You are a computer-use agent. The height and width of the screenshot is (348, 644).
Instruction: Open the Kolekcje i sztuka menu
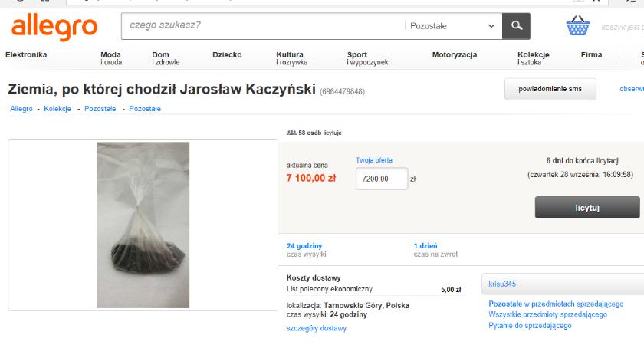[x=534, y=58]
